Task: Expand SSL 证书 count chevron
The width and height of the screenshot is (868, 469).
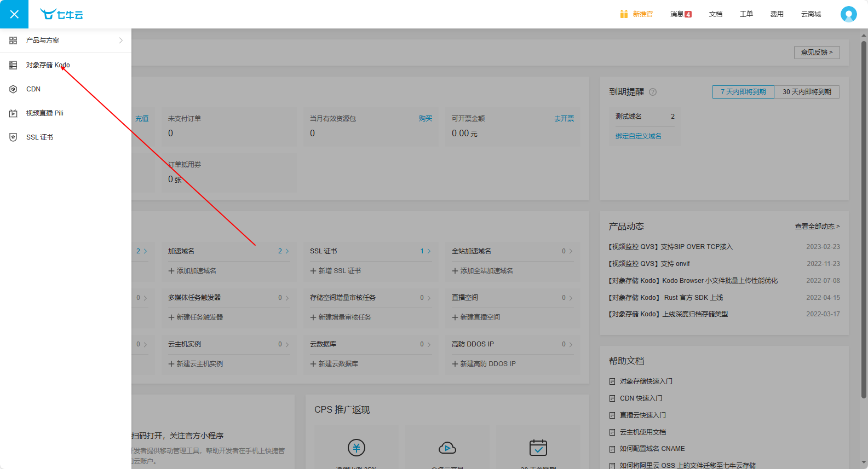Action: pos(429,251)
